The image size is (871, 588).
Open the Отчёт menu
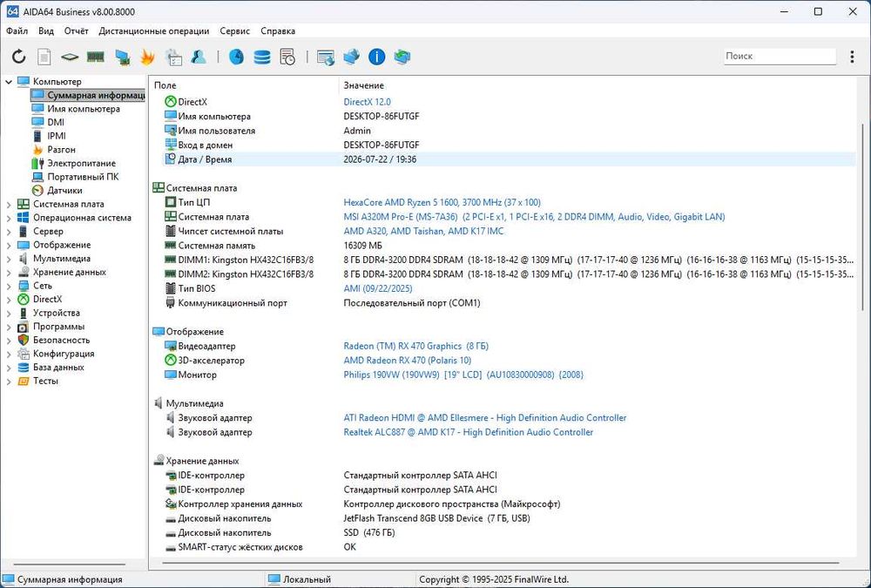[x=76, y=31]
